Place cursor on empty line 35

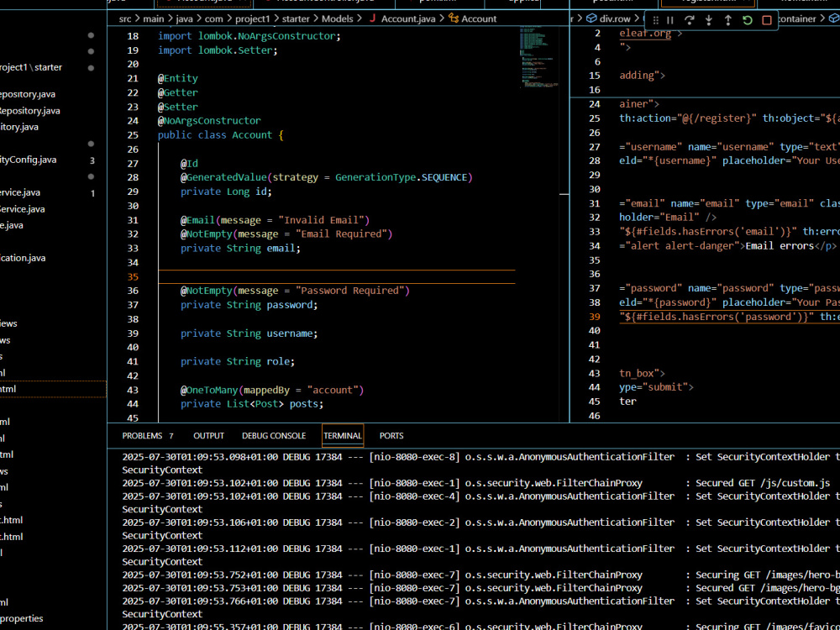[337, 276]
